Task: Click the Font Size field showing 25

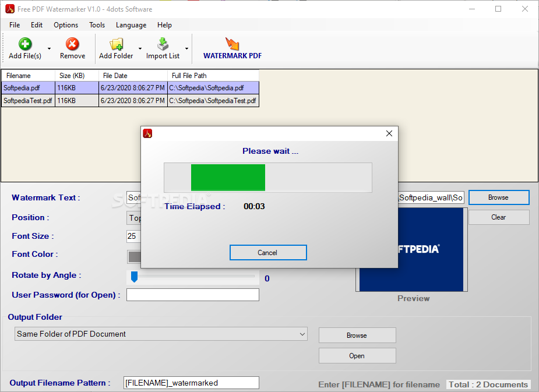Action: pos(133,236)
